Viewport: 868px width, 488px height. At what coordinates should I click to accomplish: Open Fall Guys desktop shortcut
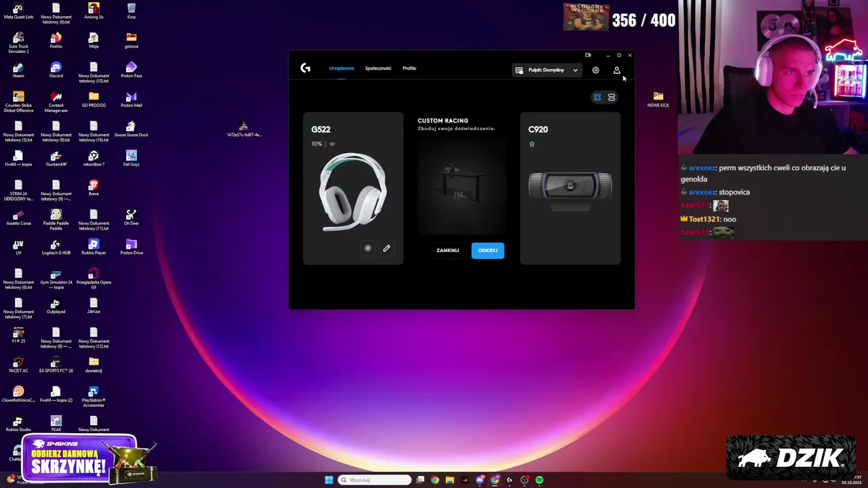[x=131, y=158]
